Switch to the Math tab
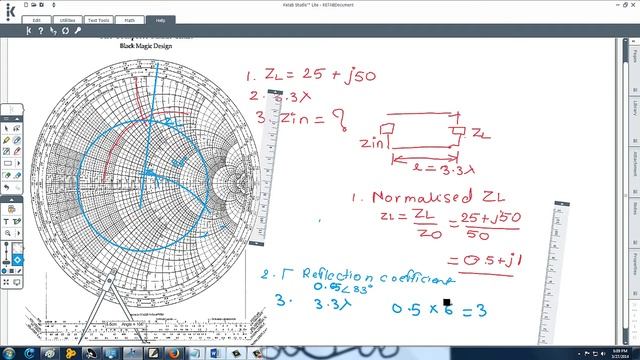Image resolution: width=640 pixels, height=360 pixels. (129, 20)
